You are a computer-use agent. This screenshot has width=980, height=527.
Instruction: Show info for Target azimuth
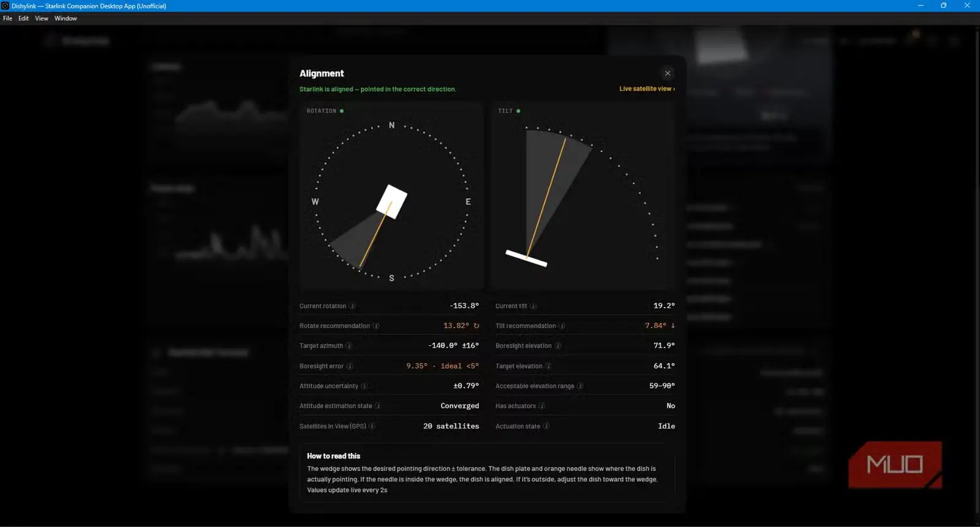click(349, 346)
